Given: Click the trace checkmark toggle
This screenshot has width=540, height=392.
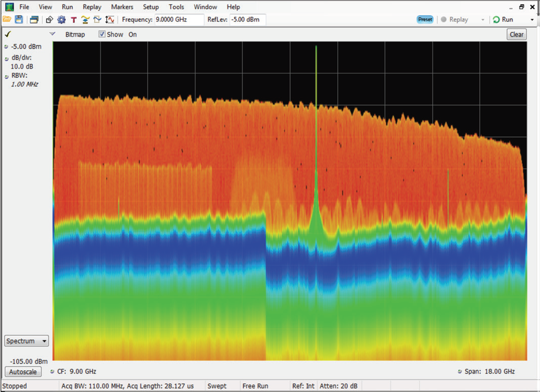Looking at the screenshot, I should [x=7, y=34].
